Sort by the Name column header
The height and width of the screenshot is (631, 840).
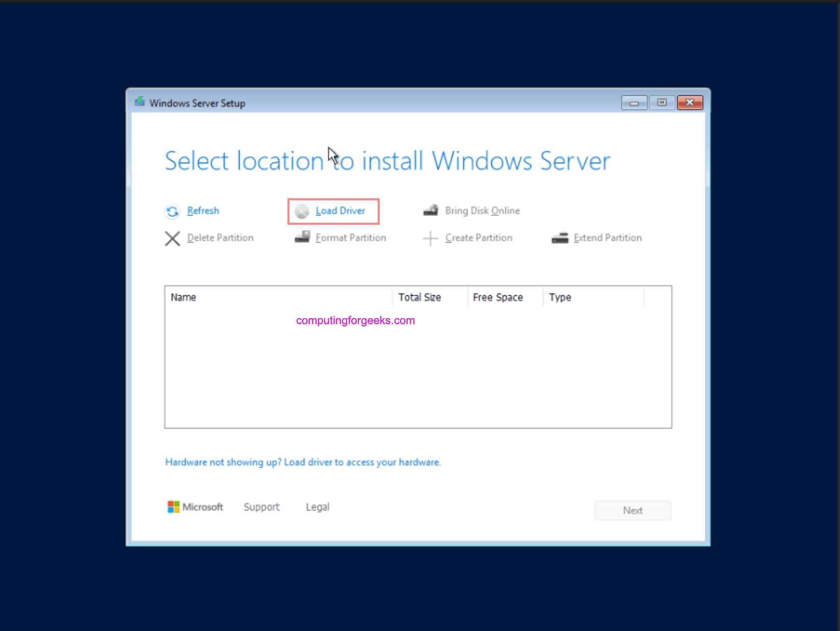click(x=183, y=297)
